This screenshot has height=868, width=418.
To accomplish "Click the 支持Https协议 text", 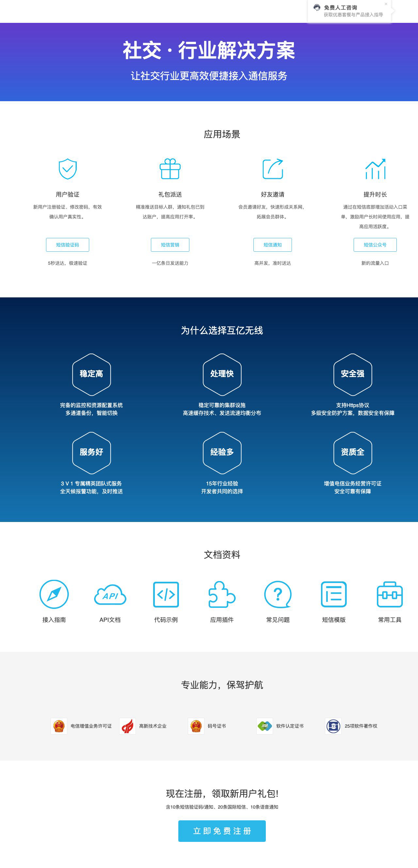I will click(x=353, y=405).
